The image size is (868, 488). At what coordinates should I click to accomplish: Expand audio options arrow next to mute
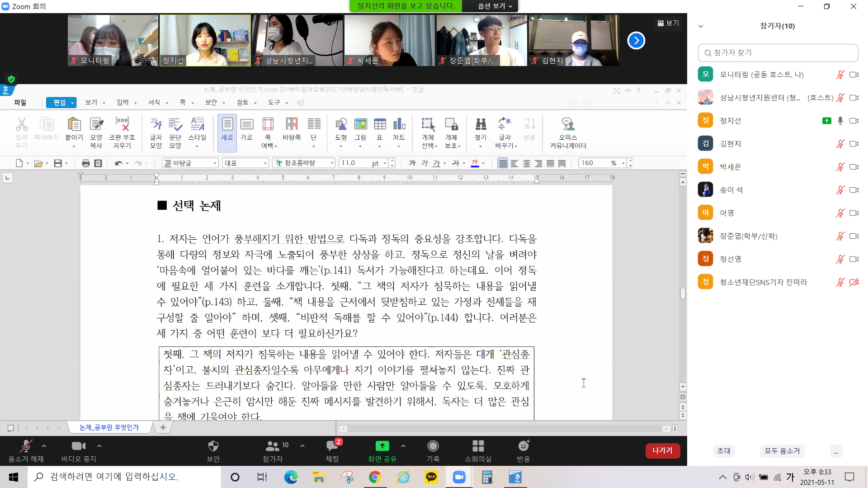point(44,445)
